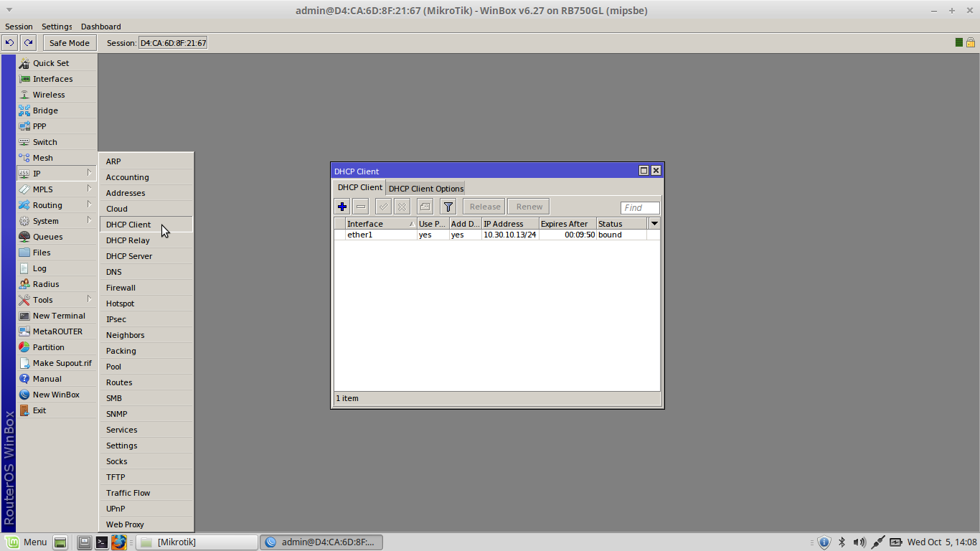Click the Session address field
The height and width of the screenshot is (551, 980).
coord(173,43)
